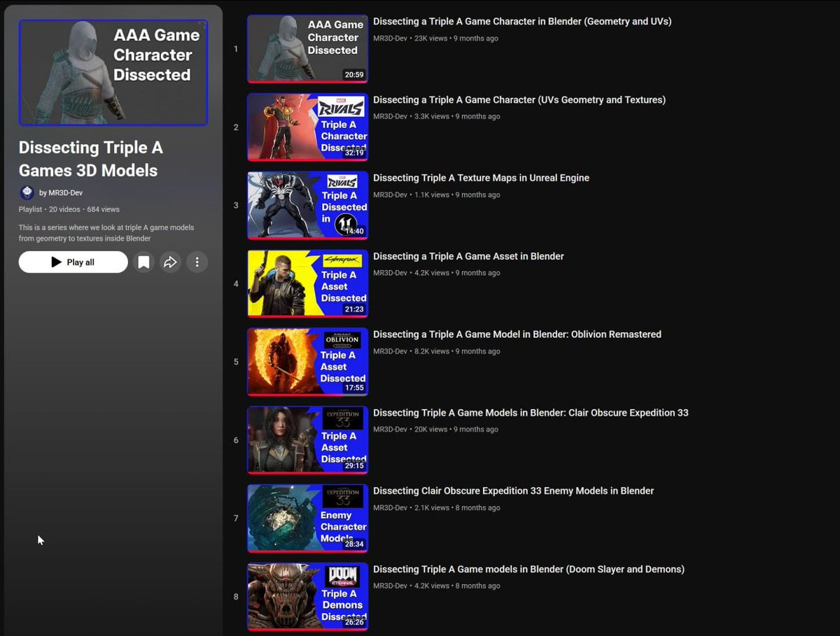
Task: Open the Doom Eternal thumbnail with 26:26 duration
Action: tap(307, 597)
